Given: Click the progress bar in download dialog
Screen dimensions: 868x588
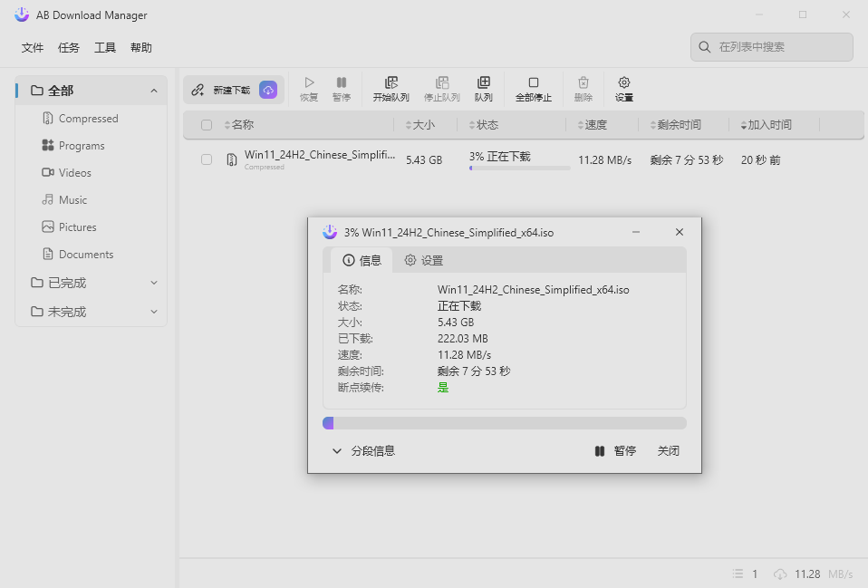Looking at the screenshot, I should coord(505,424).
